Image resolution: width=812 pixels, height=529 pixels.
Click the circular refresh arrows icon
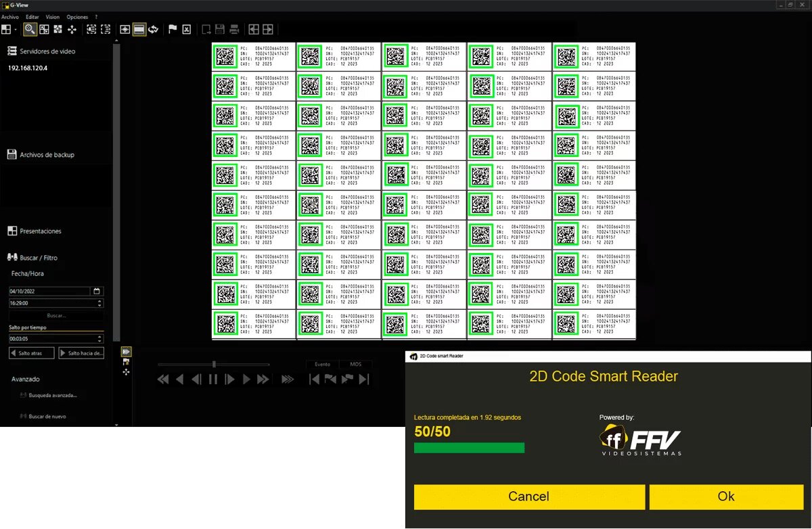point(154,29)
